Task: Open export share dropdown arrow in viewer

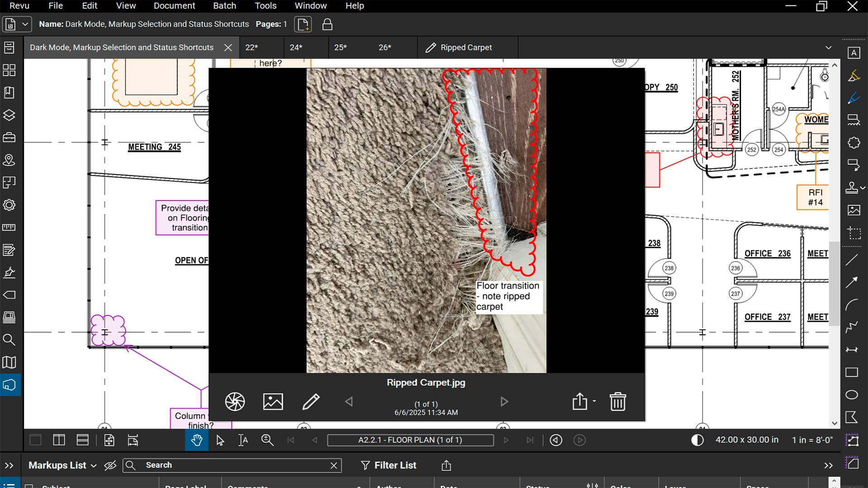Action: pos(594,401)
